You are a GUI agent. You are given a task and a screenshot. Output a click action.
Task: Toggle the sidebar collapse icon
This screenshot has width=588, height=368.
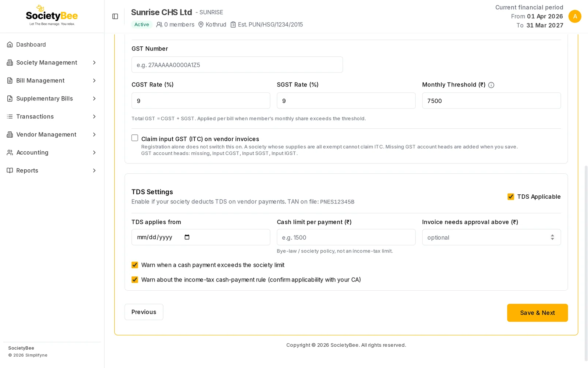(115, 17)
